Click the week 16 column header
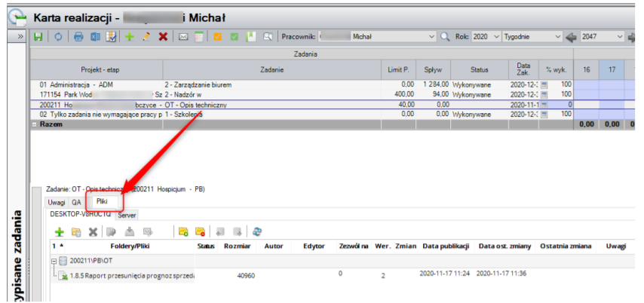Viewport: 644px width, 303px height. coord(587,70)
